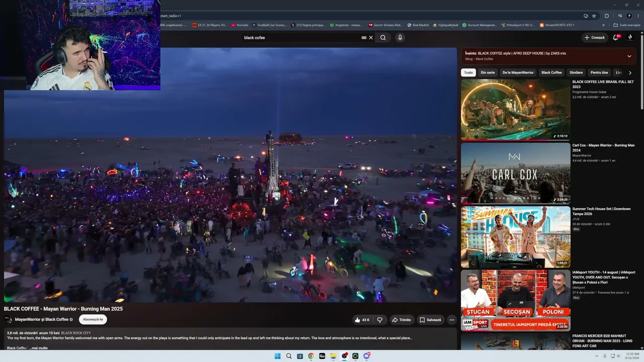This screenshot has width=644, height=362.
Task: Open the 'Real Madrid' bookmark
Action: point(418,25)
